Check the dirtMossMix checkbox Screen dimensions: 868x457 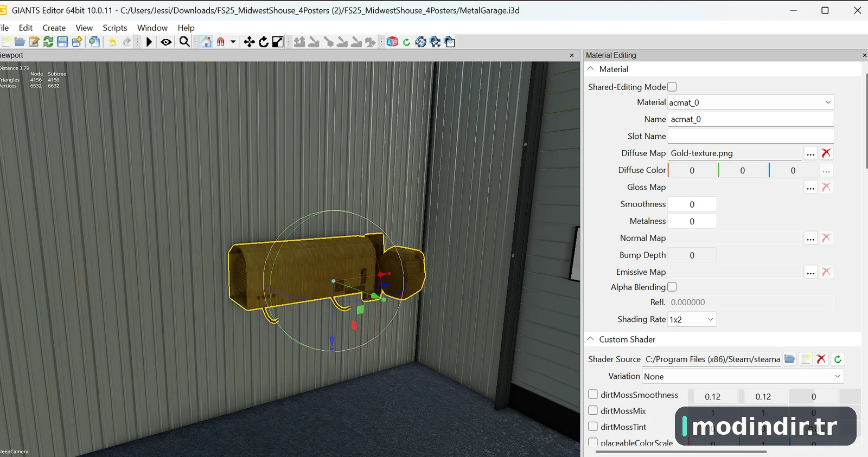(x=593, y=410)
